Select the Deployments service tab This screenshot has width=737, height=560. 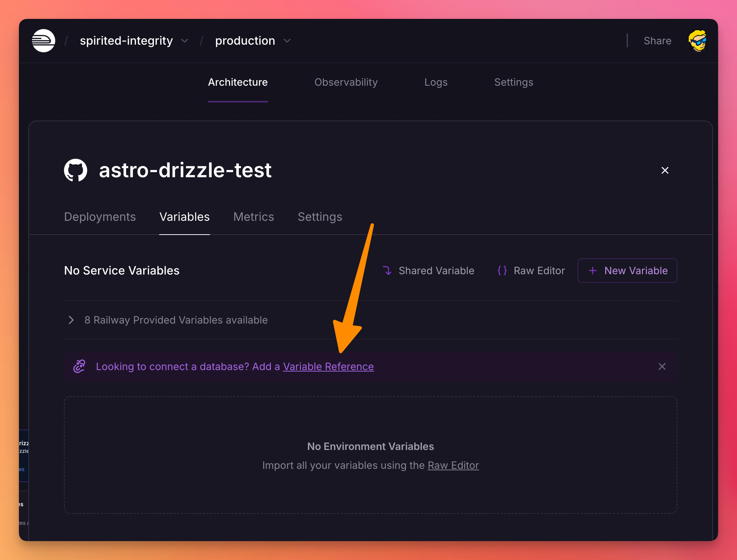click(x=100, y=217)
